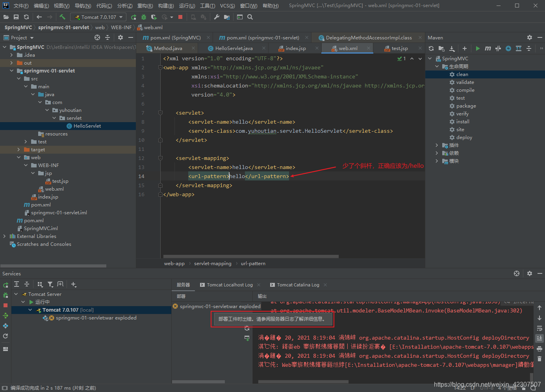Open the Project panel gear options

(120, 37)
